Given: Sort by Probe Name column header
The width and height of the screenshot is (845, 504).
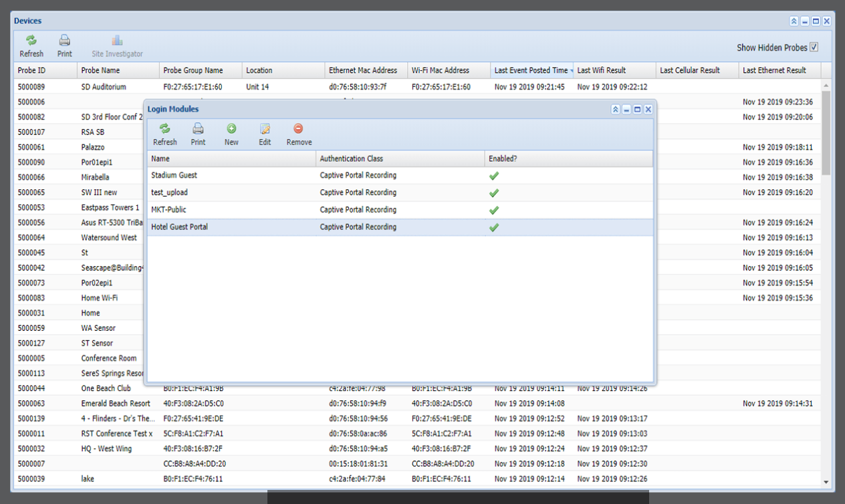Looking at the screenshot, I should (118, 70).
